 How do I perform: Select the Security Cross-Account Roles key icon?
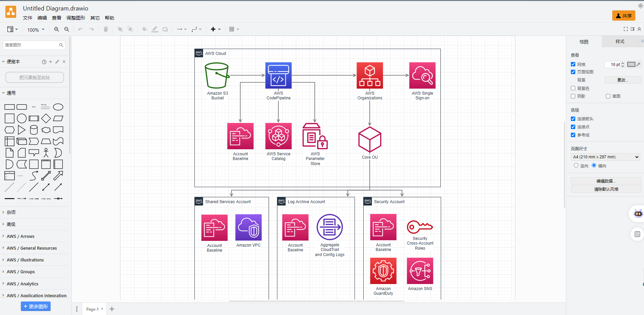(420, 227)
